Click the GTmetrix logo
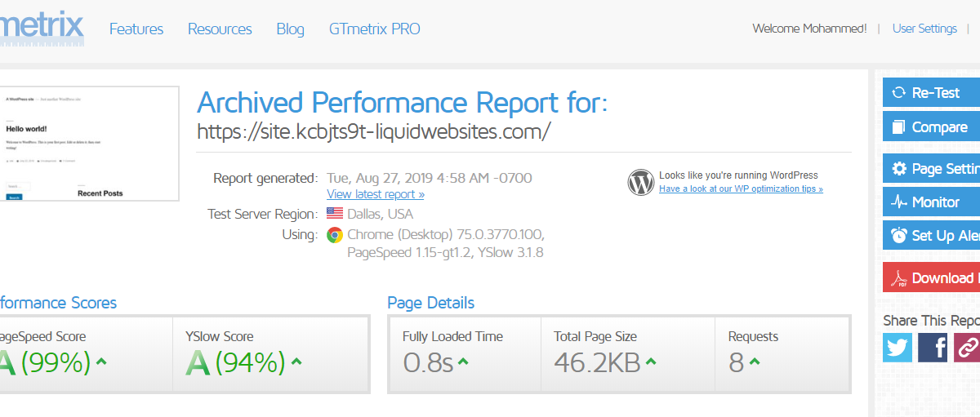 42,28
